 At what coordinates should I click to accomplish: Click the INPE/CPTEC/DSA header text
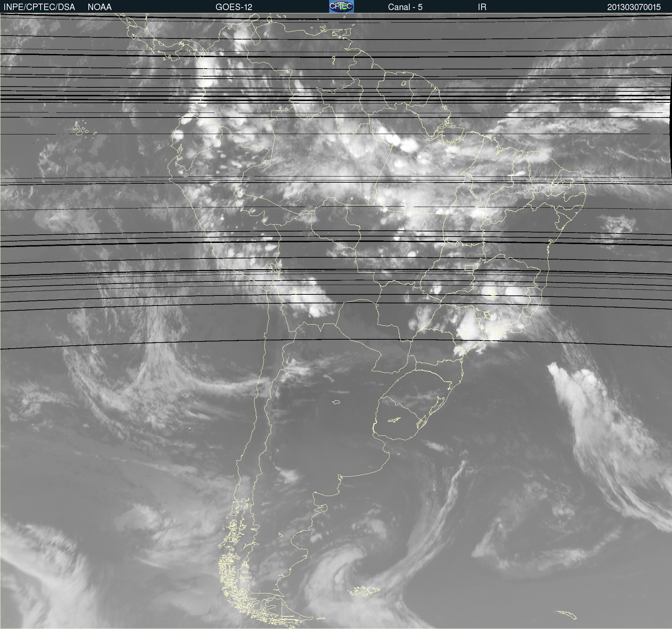coord(39,7)
